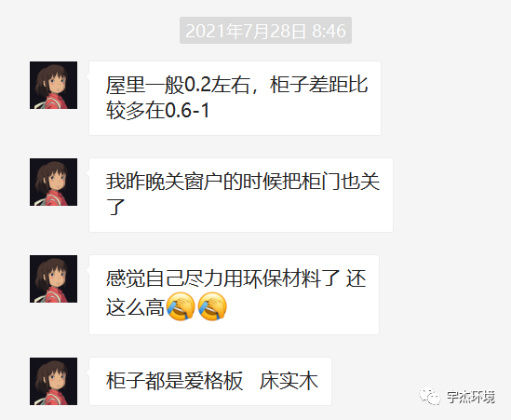Click the word 爱格板 in the last message
511x420 pixels.
[214, 381]
